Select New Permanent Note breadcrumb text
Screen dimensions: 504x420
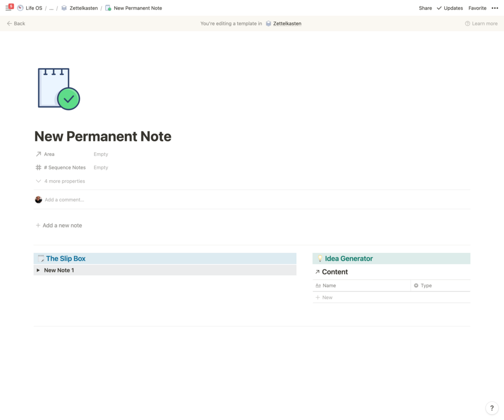pyautogui.click(x=138, y=8)
